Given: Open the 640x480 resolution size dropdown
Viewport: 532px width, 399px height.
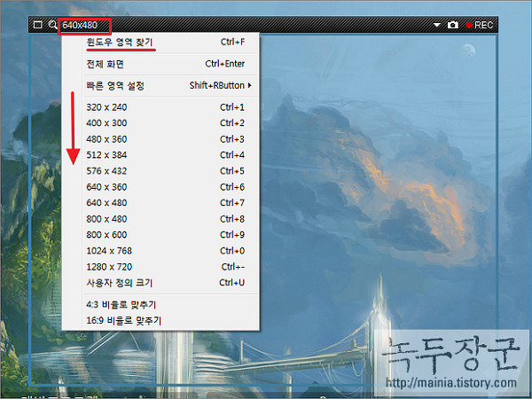Looking at the screenshot, I should tap(80, 25).
